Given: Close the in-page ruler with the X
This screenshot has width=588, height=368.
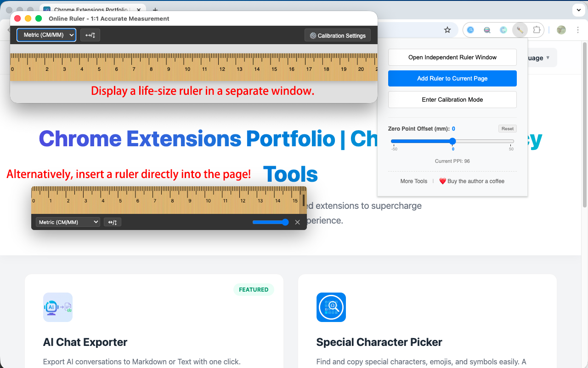Looking at the screenshot, I should (297, 222).
